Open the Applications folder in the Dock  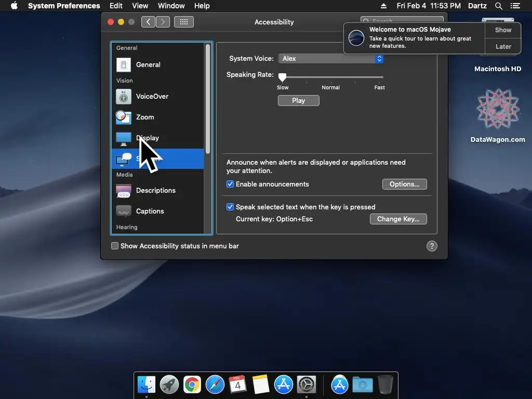tap(340, 385)
